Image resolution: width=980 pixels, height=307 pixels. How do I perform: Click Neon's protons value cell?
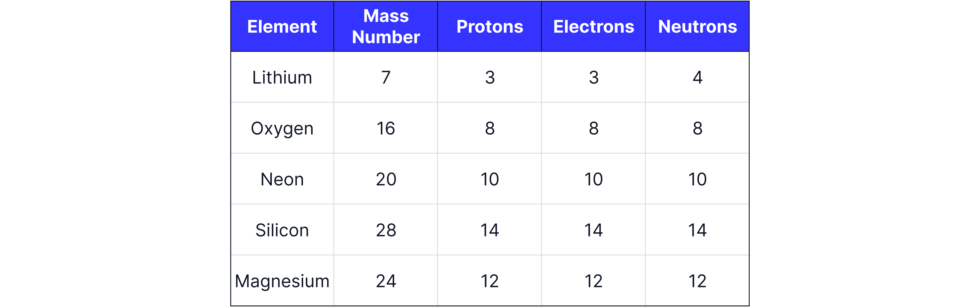(x=490, y=179)
